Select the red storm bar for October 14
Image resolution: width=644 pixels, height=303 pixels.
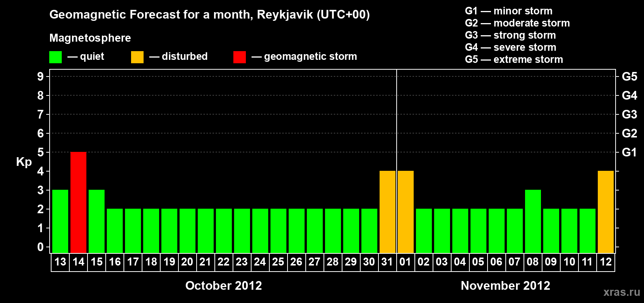tap(78, 203)
